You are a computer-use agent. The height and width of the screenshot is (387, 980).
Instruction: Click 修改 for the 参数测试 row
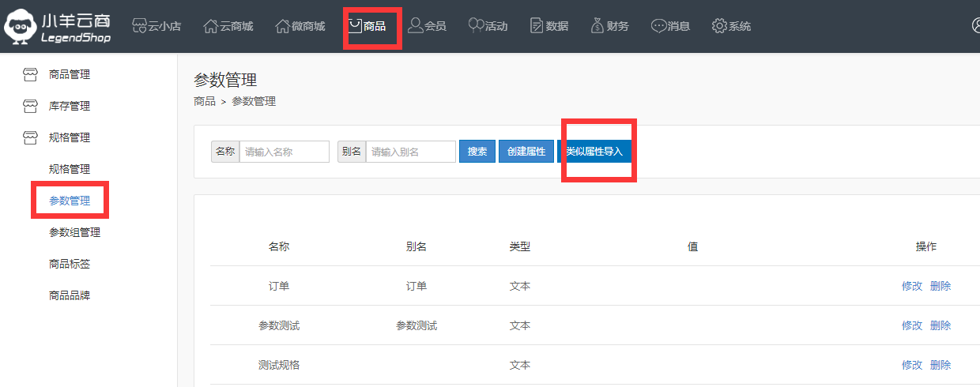pyautogui.click(x=912, y=325)
